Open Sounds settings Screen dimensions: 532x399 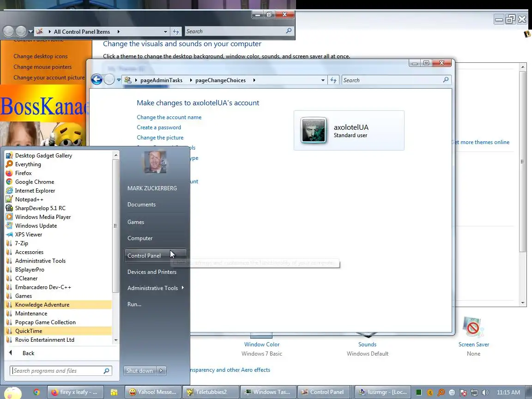[368, 345]
